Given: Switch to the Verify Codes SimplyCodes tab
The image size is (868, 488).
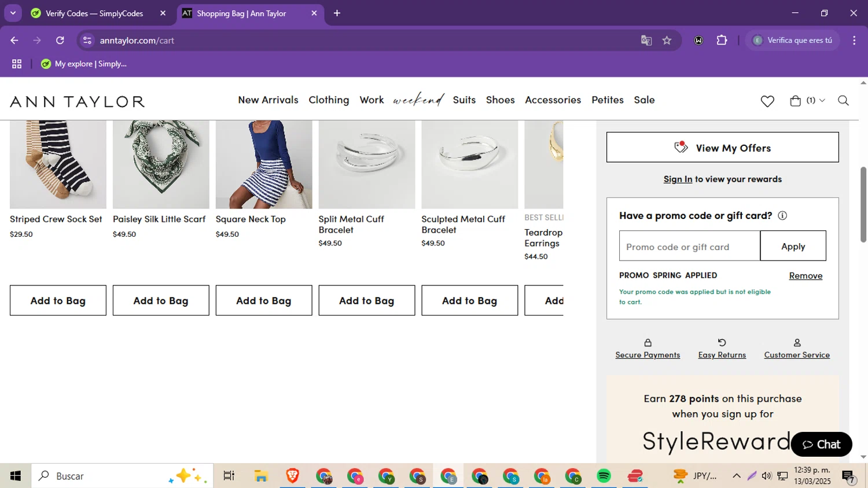Looking at the screenshot, I should (x=94, y=13).
